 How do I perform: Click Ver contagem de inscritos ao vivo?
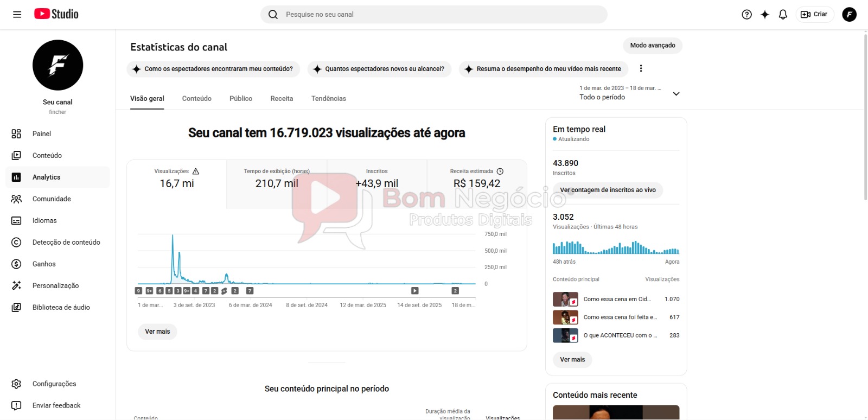pyautogui.click(x=608, y=190)
